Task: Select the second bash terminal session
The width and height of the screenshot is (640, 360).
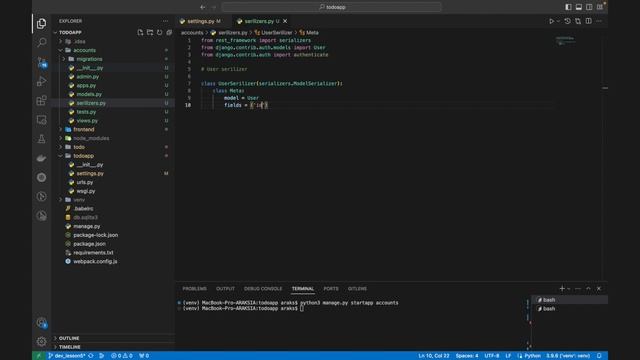Action: click(569, 309)
